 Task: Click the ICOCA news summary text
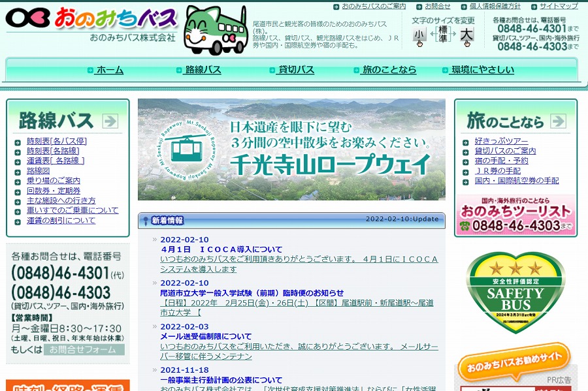(x=299, y=264)
